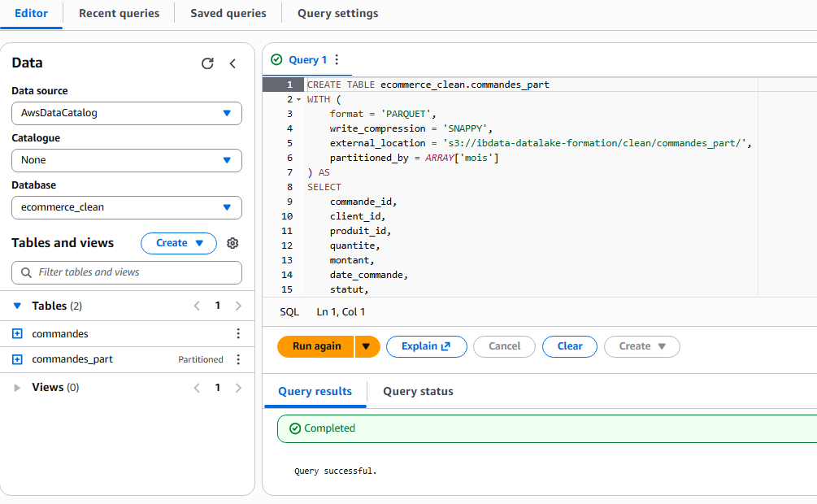Click 'Partitioned' label on commandes_part
The width and height of the screenshot is (817, 504).
point(201,359)
